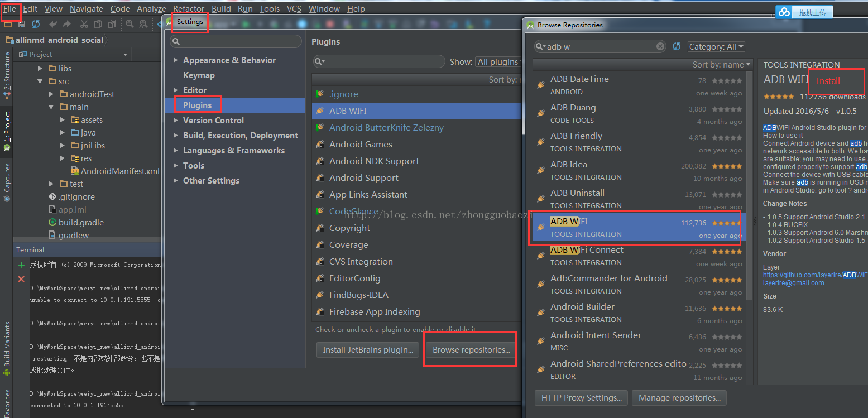Click Install JetBrains plugin button

tap(368, 350)
